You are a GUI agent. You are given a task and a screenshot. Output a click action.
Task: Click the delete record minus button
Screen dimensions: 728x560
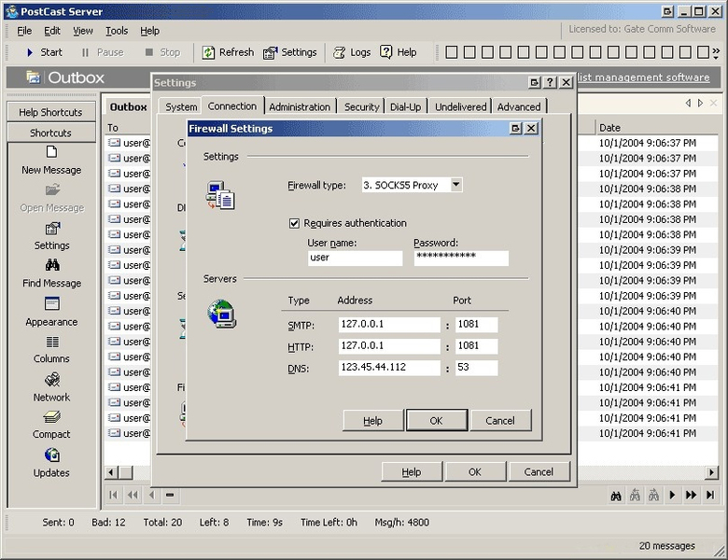click(170, 495)
